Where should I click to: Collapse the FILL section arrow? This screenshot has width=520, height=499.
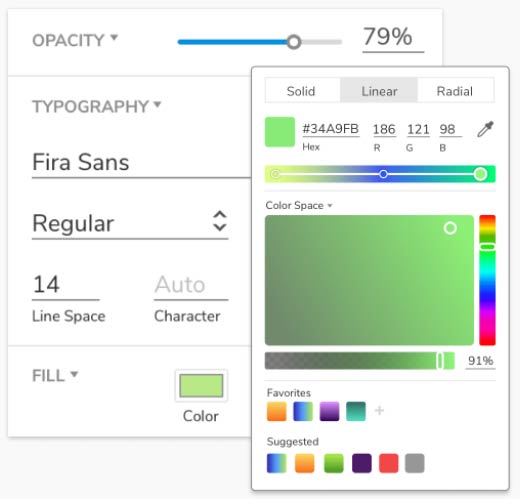pos(74,374)
